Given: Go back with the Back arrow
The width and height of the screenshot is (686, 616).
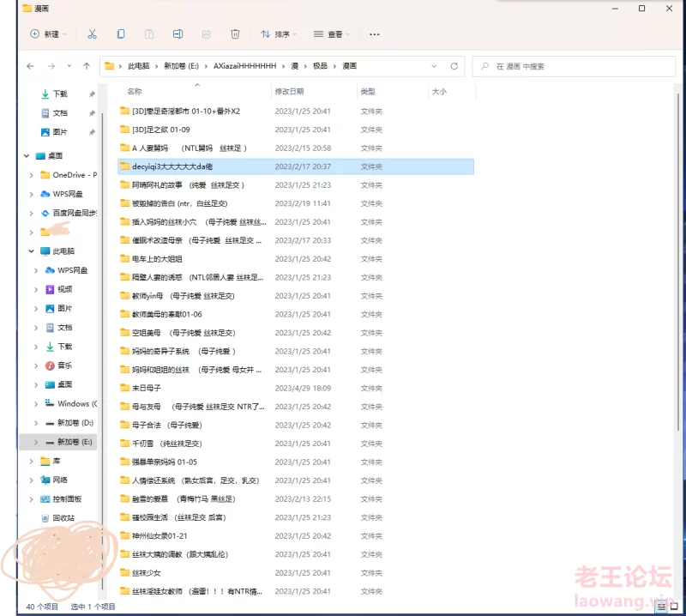Looking at the screenshot, I should point(30,66).
